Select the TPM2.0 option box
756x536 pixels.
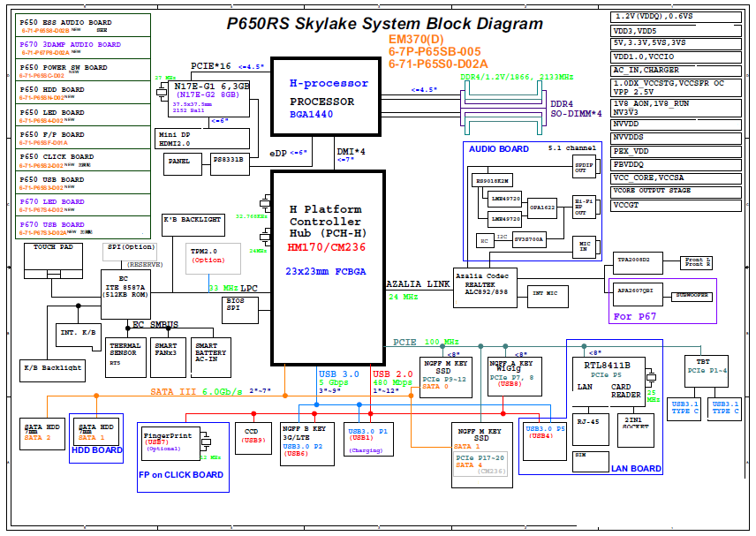(208, 259)
